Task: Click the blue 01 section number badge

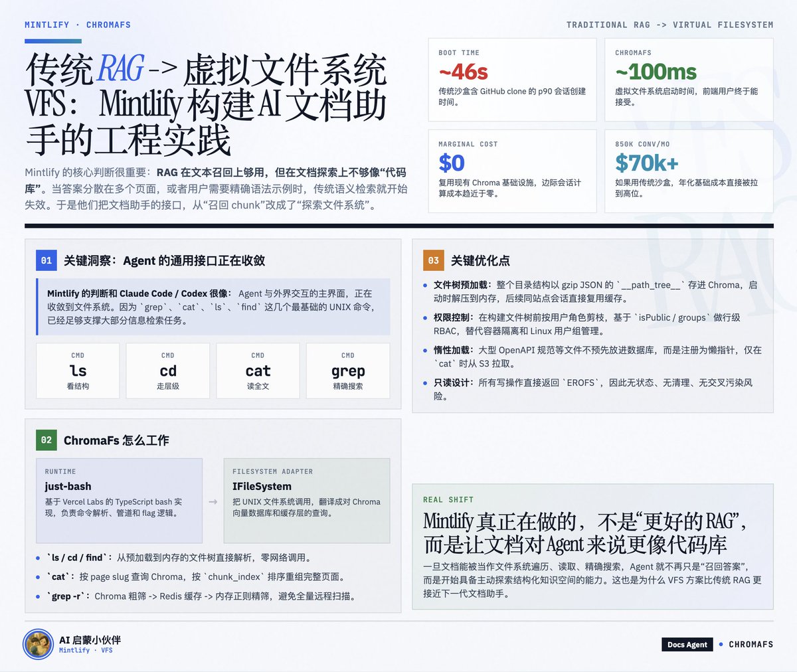Action: 46,260
